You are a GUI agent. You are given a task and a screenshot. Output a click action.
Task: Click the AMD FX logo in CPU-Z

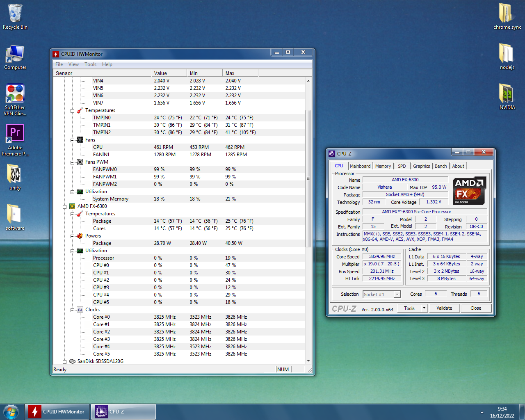469,191
